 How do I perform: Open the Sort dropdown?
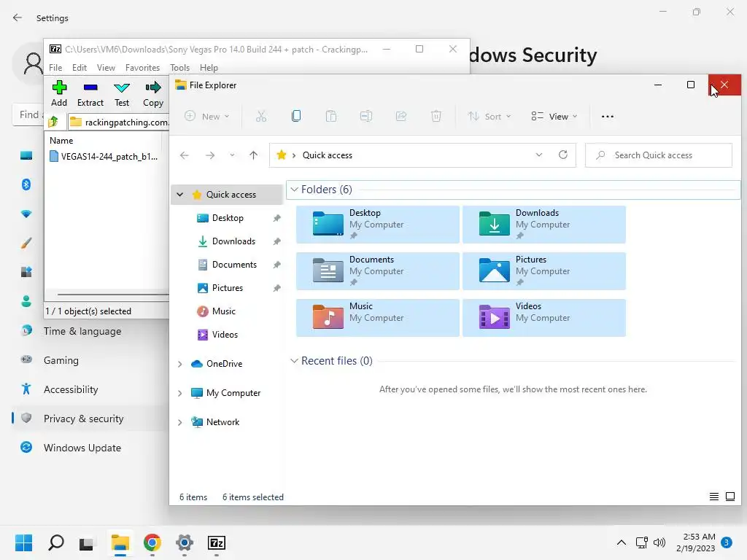point(489,116)
